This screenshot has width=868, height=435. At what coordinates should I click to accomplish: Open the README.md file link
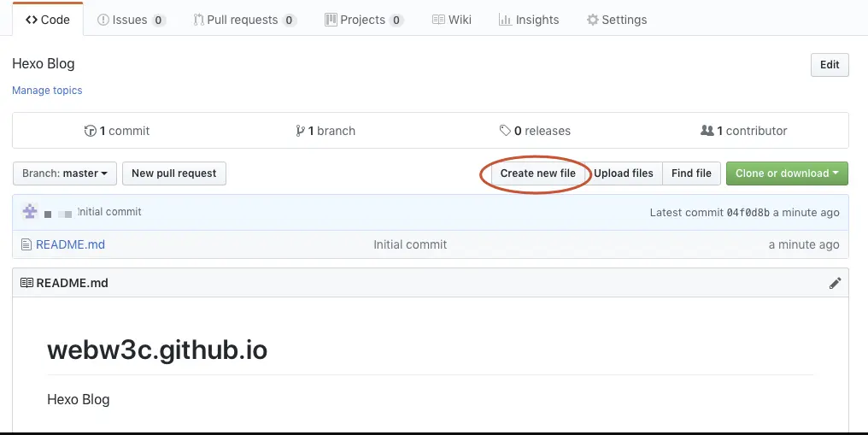[70, 244]
